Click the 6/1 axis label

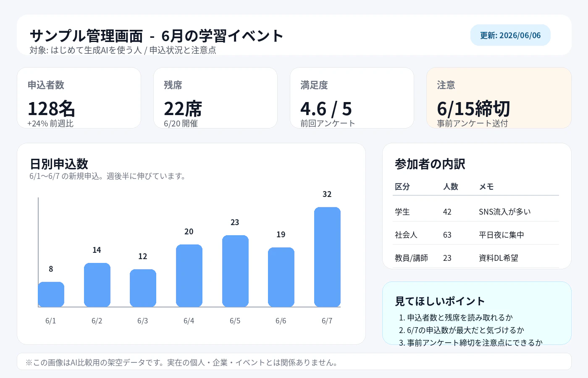[51, 321]
